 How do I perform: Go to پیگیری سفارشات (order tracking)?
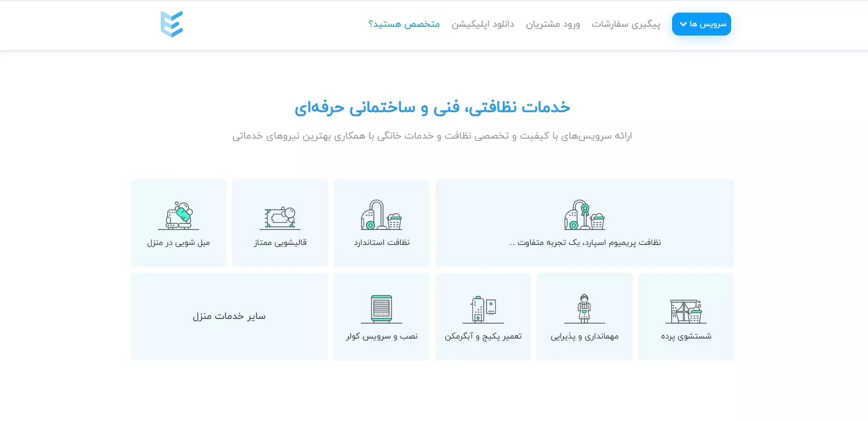626,24
